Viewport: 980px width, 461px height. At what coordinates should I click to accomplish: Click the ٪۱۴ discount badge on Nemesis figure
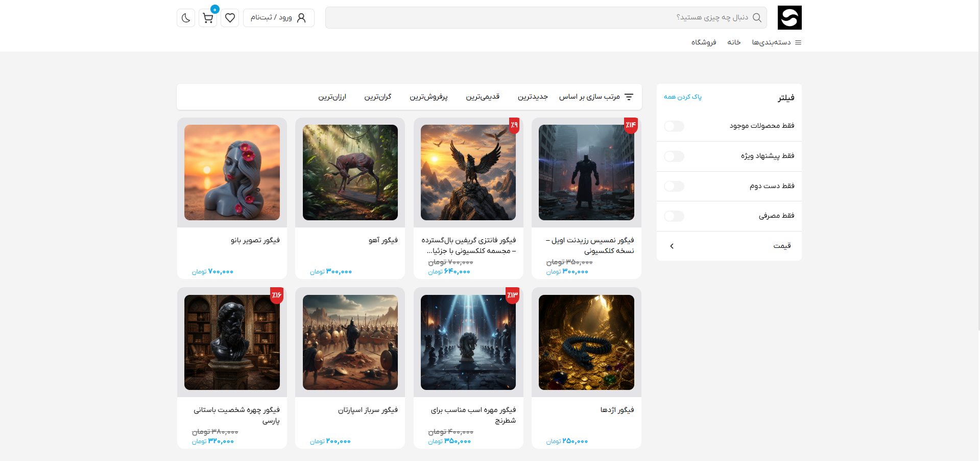point(631,125)
